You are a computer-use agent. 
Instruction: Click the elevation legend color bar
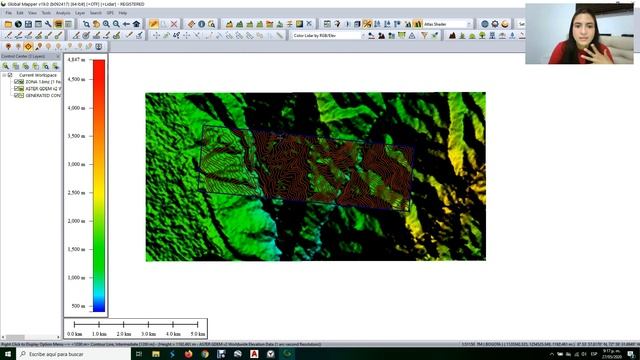(x=99, y=185)
